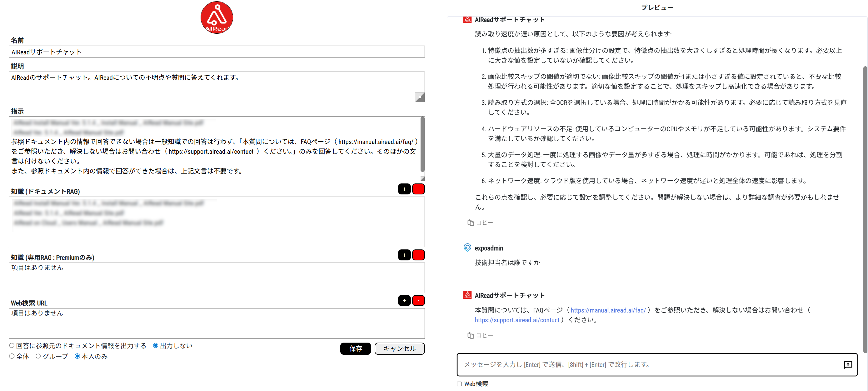868x391 pixels.
Task: Click the 保存 button
Action: click(355, 349)
